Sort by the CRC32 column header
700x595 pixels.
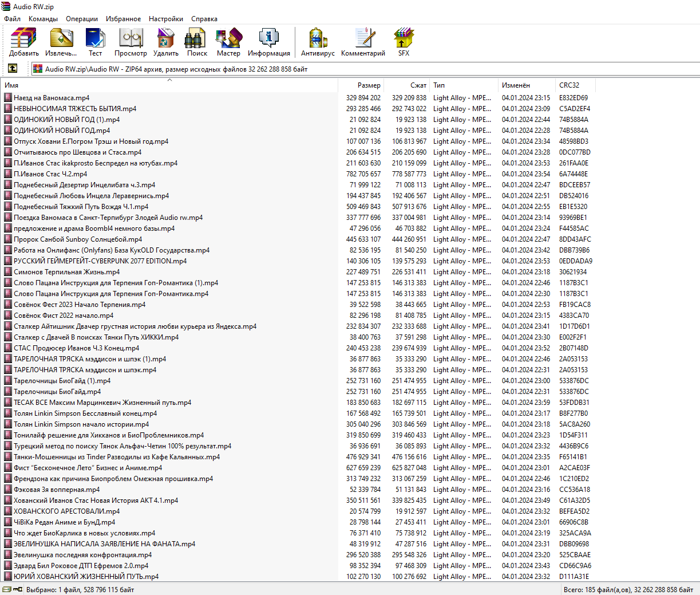point(576,85)
